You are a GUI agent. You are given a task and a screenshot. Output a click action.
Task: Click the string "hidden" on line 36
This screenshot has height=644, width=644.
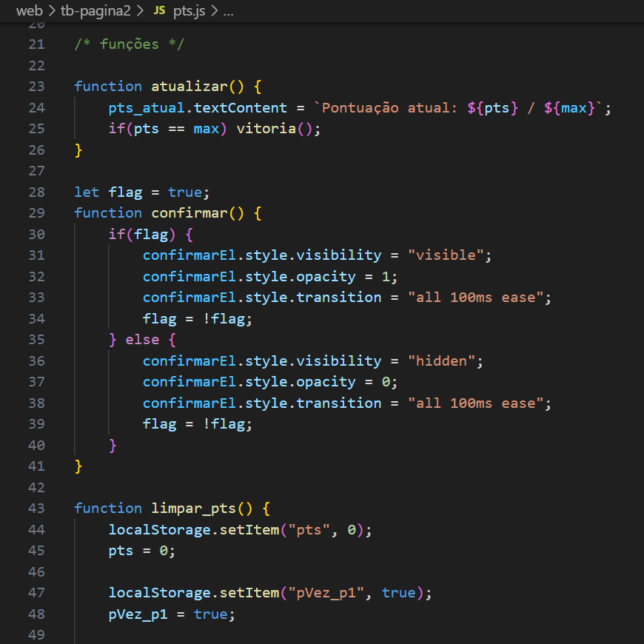pyautogui.click(x=443, y=360)
